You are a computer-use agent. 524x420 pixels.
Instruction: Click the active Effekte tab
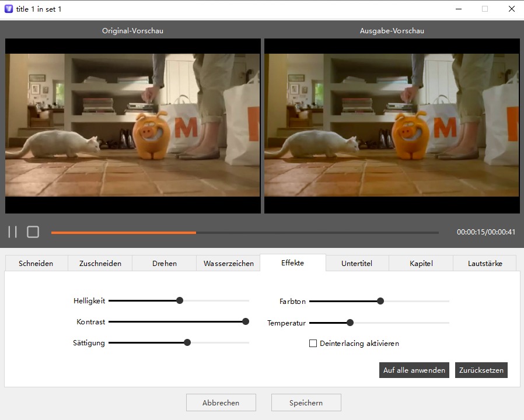292,263
